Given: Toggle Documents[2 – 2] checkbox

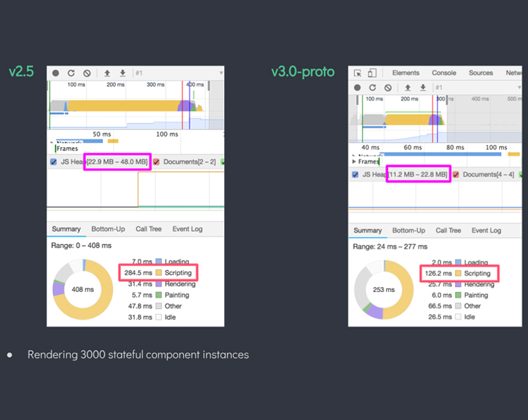Looking at the screenshot, I should pos(156,162).
